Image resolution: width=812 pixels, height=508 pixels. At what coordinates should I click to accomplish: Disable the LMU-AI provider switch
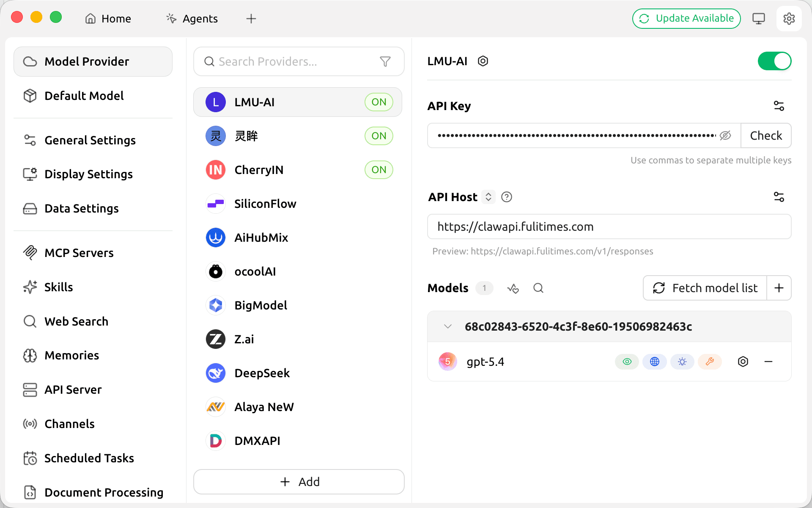coord(774,61)
